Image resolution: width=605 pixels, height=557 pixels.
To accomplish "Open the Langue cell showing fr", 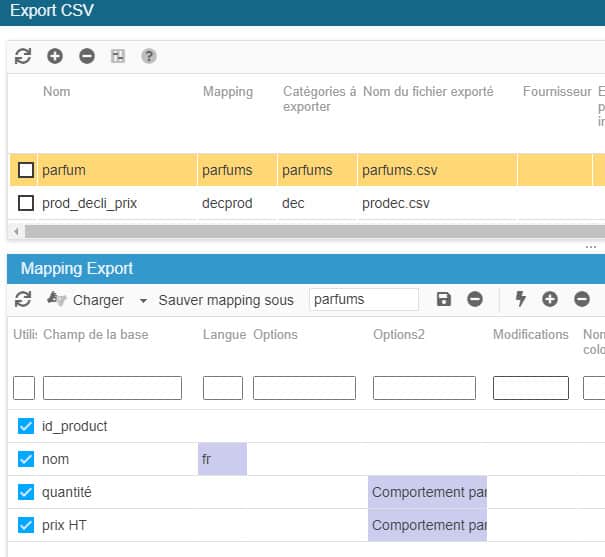I will [x=222, y=459].
